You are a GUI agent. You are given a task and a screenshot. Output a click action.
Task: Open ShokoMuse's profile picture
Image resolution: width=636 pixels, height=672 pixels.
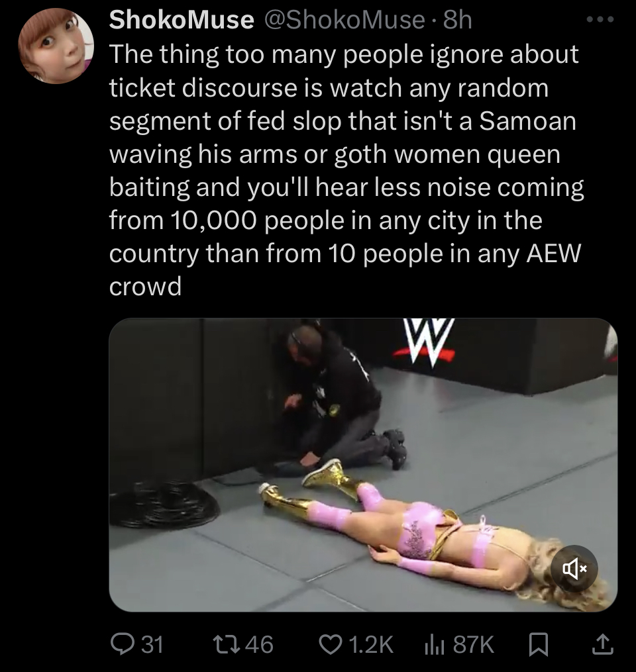point(56,46)
